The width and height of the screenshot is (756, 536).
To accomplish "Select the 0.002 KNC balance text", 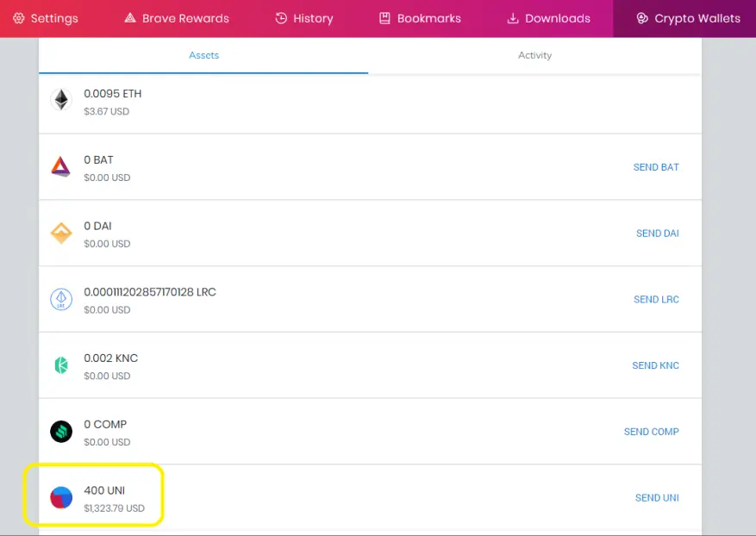I will click(111, 358).
